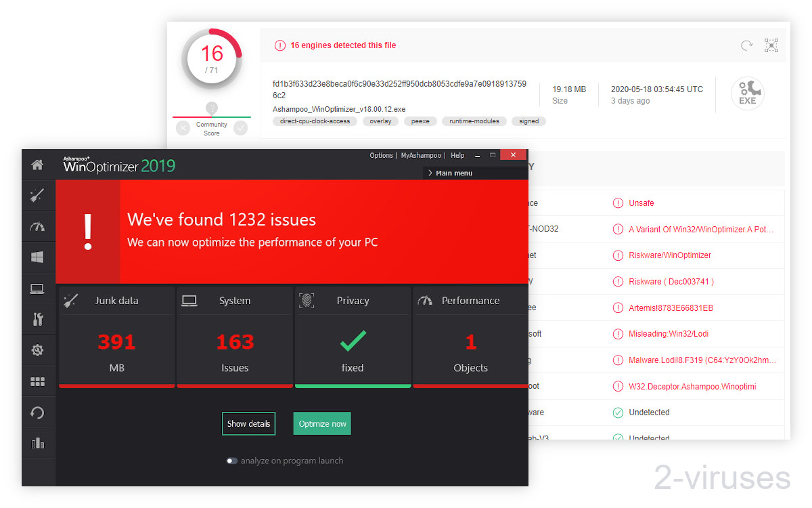812x508 pixels.
Task: Select the 'signed' tag
Action: [x=529, y=121]
